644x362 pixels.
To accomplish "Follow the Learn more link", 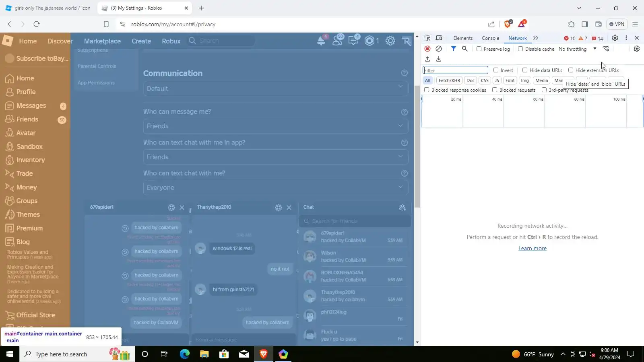I will click(x=533, y=249).
